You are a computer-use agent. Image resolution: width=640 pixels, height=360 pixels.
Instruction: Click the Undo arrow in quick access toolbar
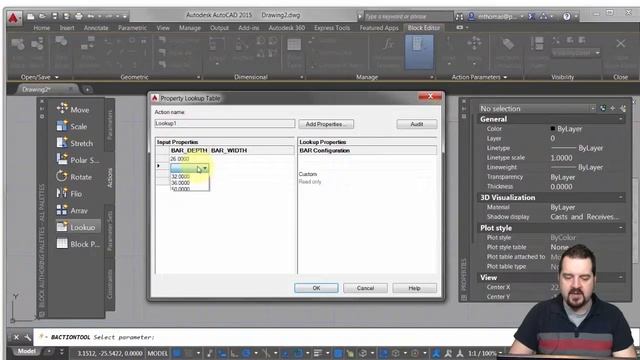(x=91, y=16)
